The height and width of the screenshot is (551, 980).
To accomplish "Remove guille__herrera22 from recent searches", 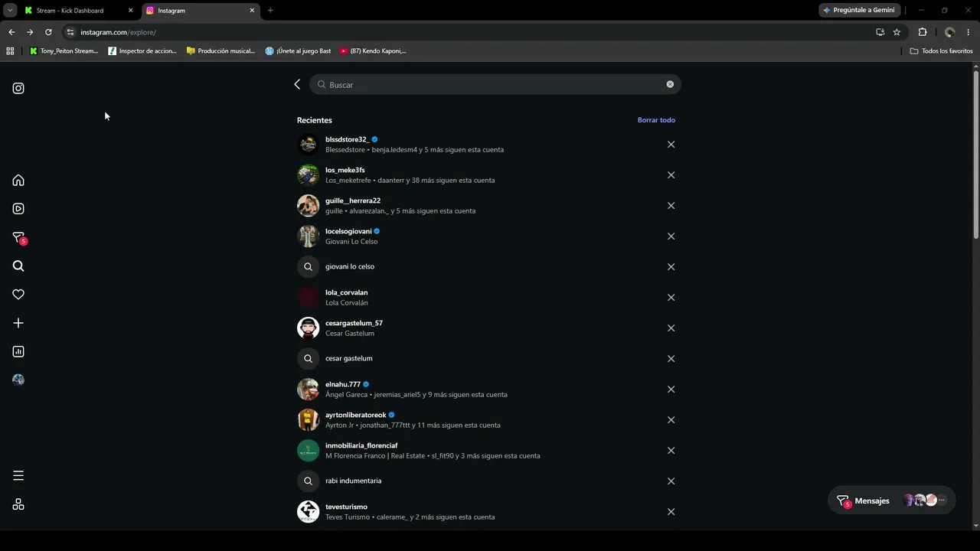I will pyautogui.click(x=671, y=206).
